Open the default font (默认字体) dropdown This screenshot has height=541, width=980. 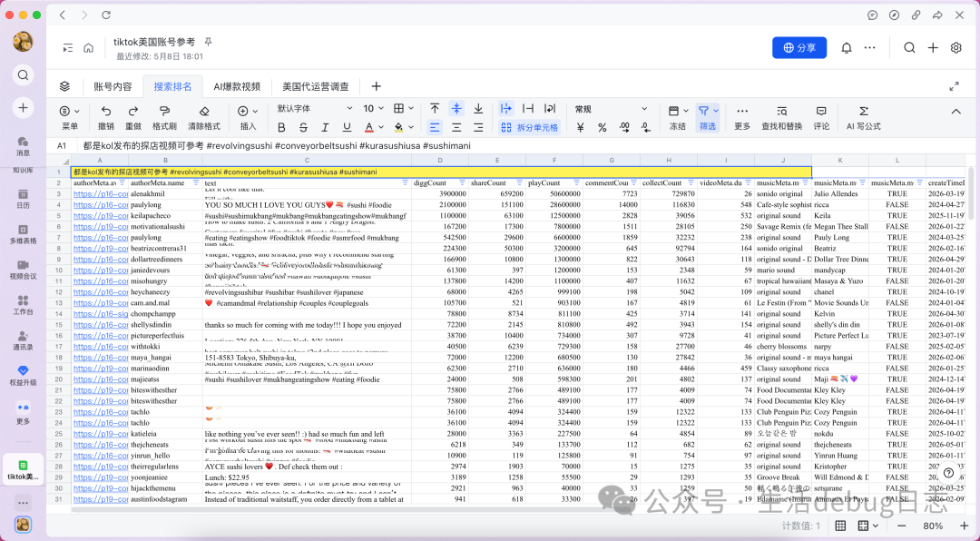tap(314, 109)
